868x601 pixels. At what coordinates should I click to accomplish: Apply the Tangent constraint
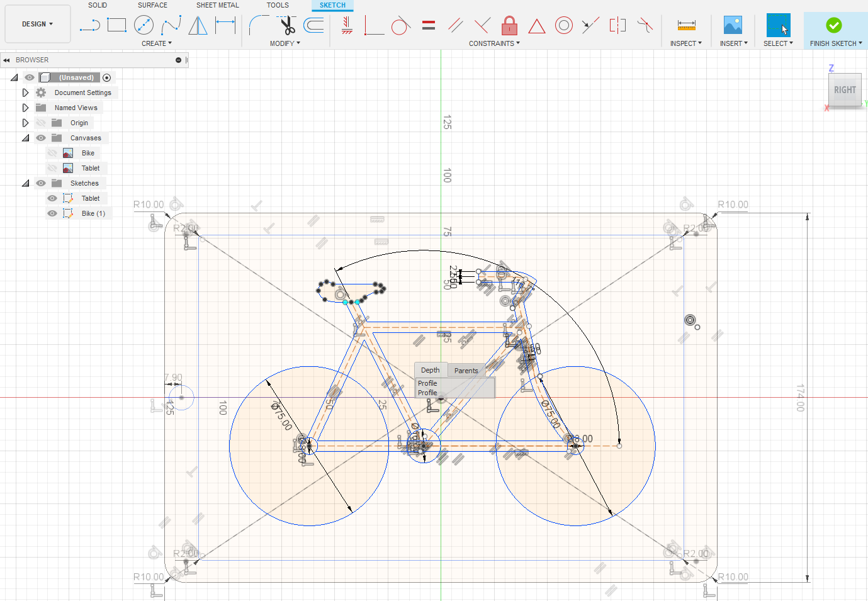pos(401,26)
